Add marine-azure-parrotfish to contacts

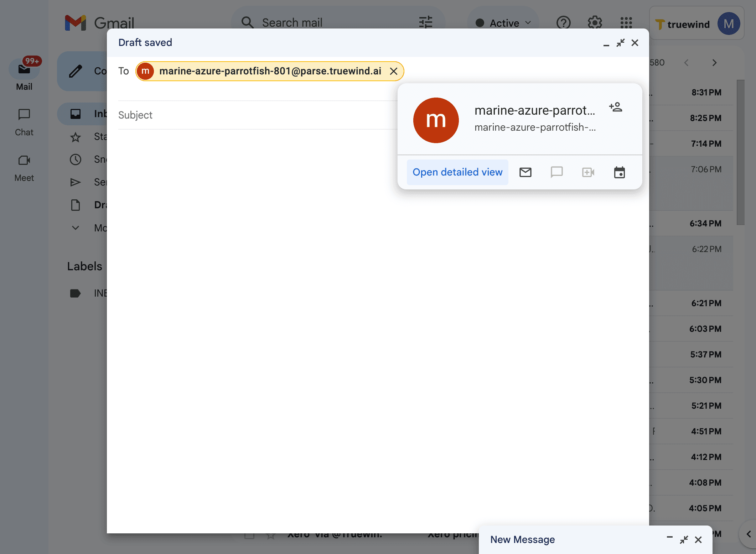[616, 106]
